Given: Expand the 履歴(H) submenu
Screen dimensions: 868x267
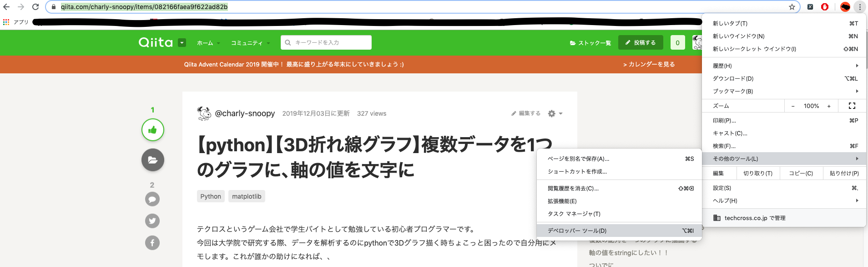Looking at the screenshot, I should tap(784, 66).
